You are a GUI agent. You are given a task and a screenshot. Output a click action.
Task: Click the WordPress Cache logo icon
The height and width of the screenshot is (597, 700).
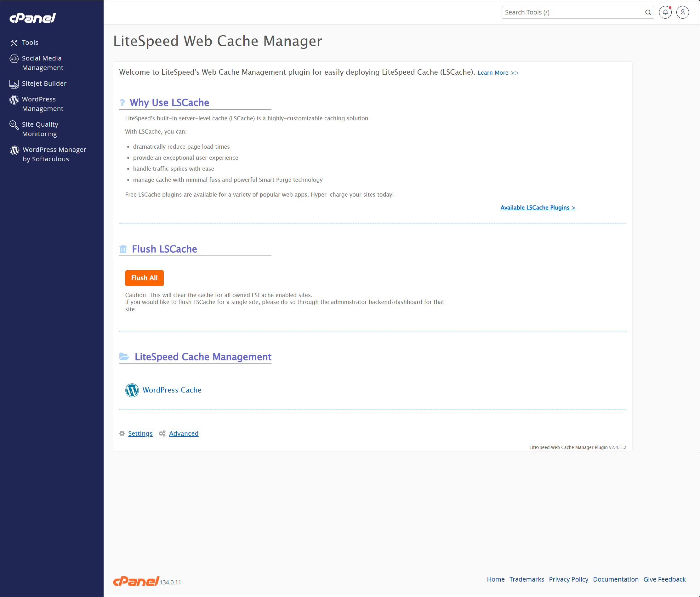point(132,390)
